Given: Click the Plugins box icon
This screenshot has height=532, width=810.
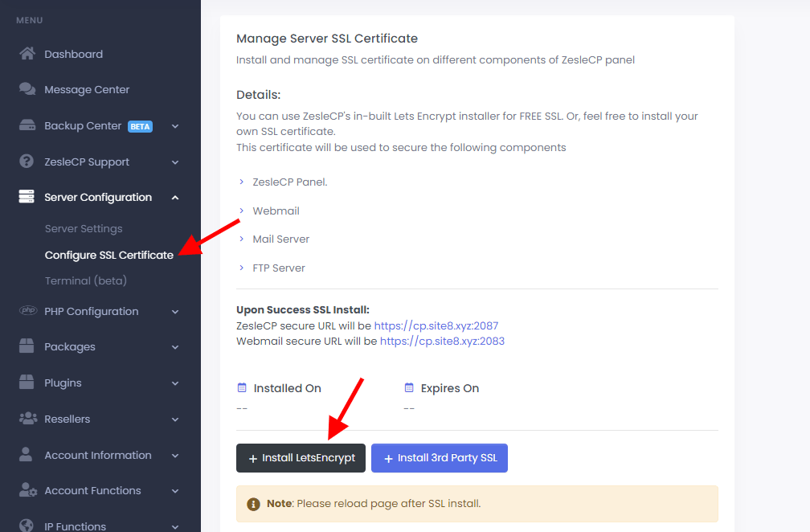Looking at the screenshot, I should coord(27,382).
